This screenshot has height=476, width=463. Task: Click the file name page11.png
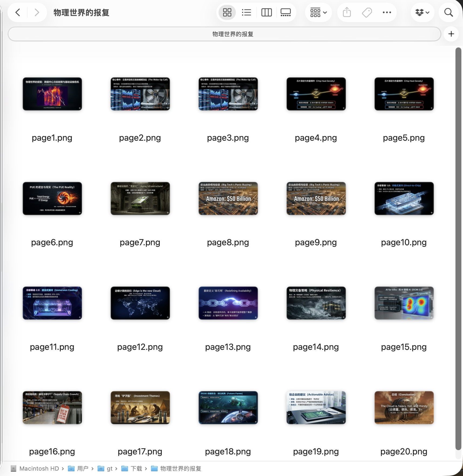(52, 347)
